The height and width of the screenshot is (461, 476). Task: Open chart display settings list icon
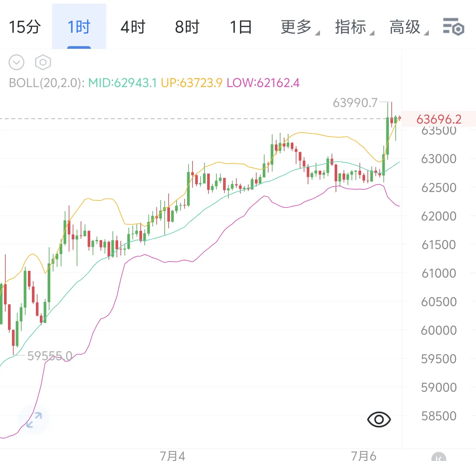453,27
